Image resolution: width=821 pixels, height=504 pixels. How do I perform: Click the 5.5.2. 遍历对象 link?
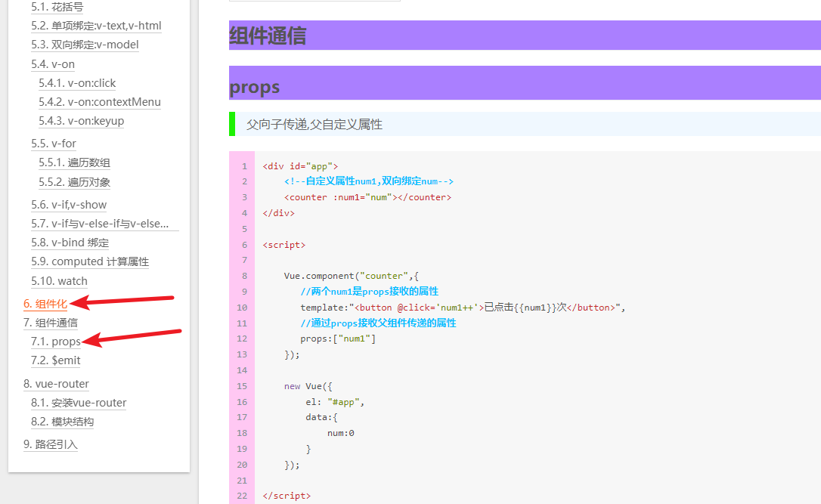[74, 182]
